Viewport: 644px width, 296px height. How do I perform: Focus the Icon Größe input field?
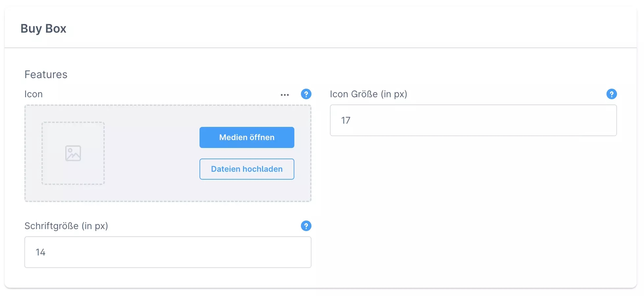click(473, 120)
